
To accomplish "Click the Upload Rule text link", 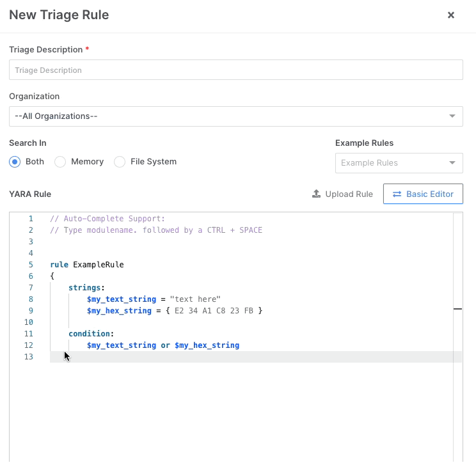I will click(x=349, y=194).
